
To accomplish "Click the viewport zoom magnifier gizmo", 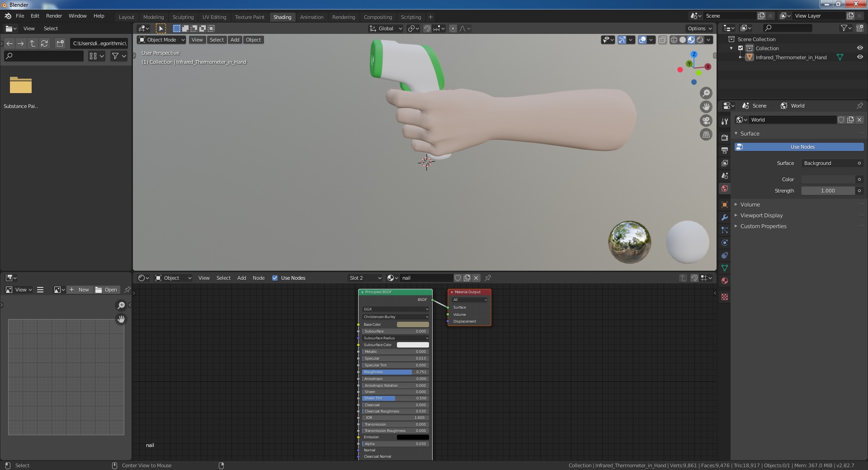I will pyautogui.click(x=706, y=93).
